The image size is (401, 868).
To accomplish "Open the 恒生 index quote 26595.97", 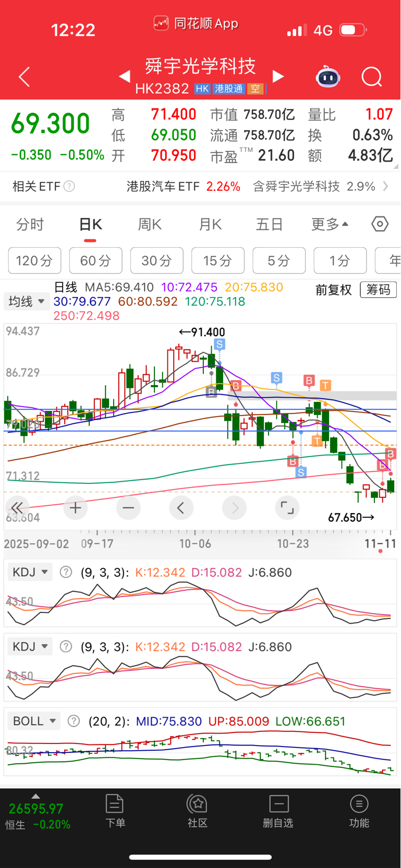I will pos(36,809).
